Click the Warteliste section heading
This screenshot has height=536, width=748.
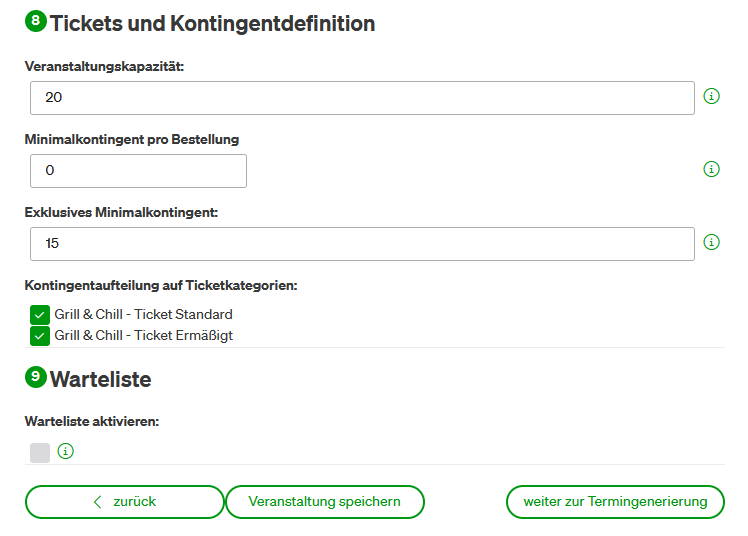coord(101,380)
